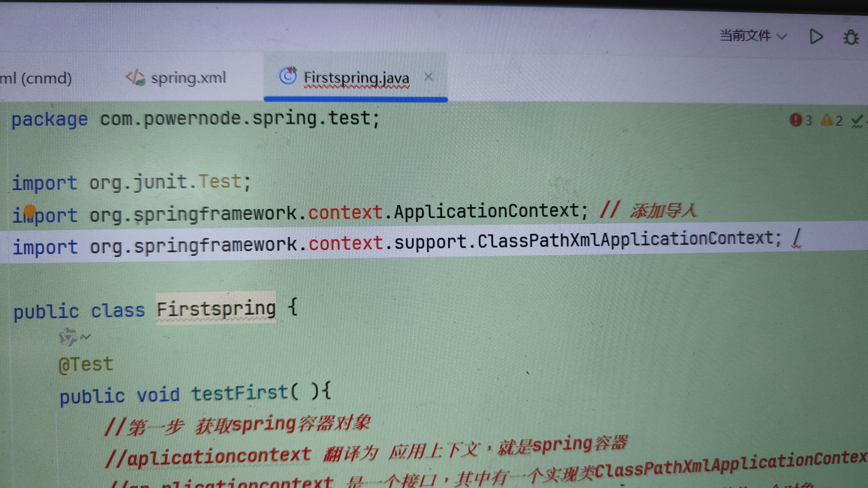Click the orange quick-fix bulb on import line
This screenshot has height=488, width=868.
(30, 211)
